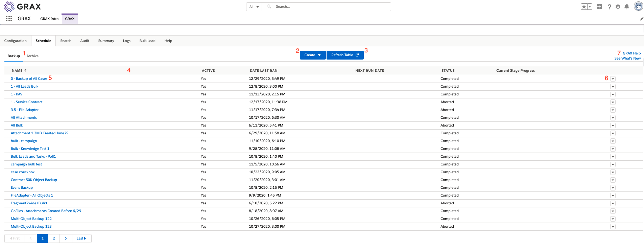Expand row actions for 0 - Backup of All Cases

(613, 79)
